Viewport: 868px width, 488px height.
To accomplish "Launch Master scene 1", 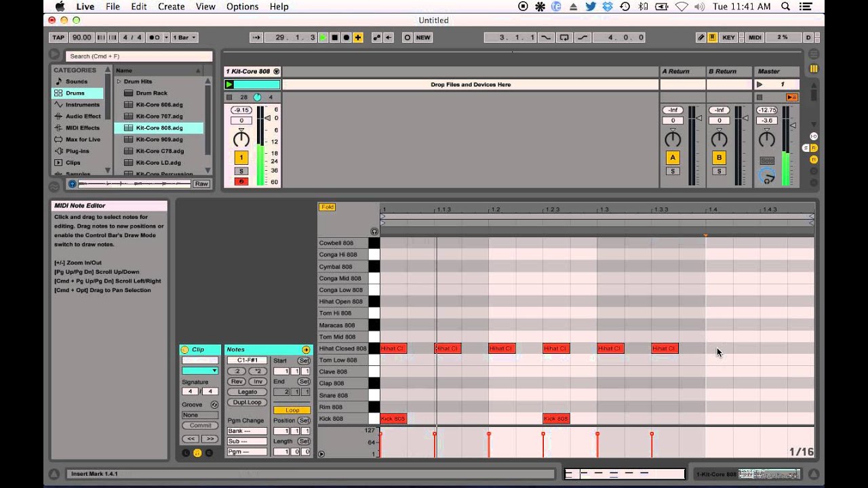I will 759,85.
